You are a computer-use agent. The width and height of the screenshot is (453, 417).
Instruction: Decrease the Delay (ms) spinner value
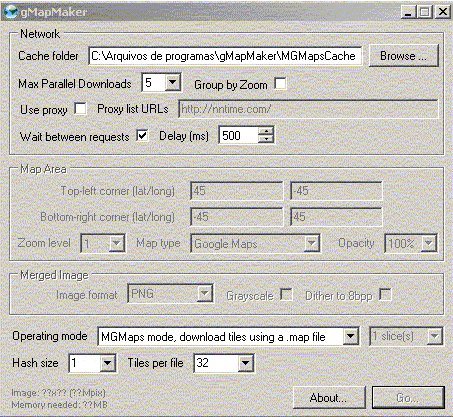pyautogui.click(x=266, y=139)
